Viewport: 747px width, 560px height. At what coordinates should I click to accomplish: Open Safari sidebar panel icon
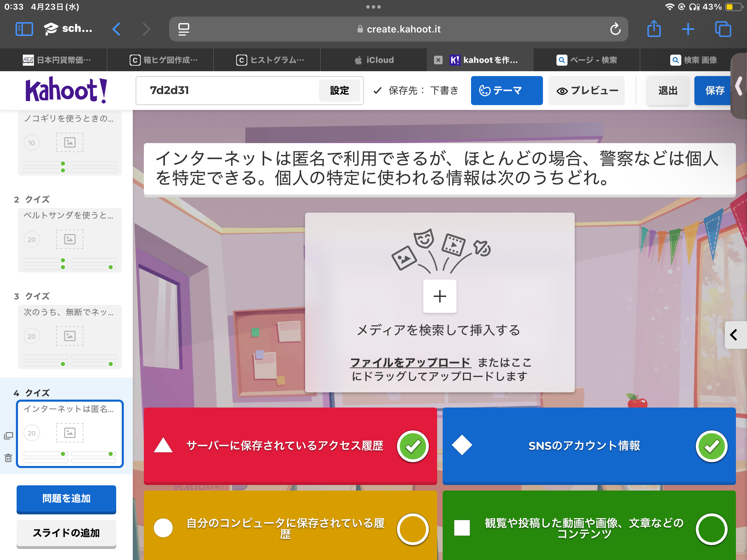point(24,29)
